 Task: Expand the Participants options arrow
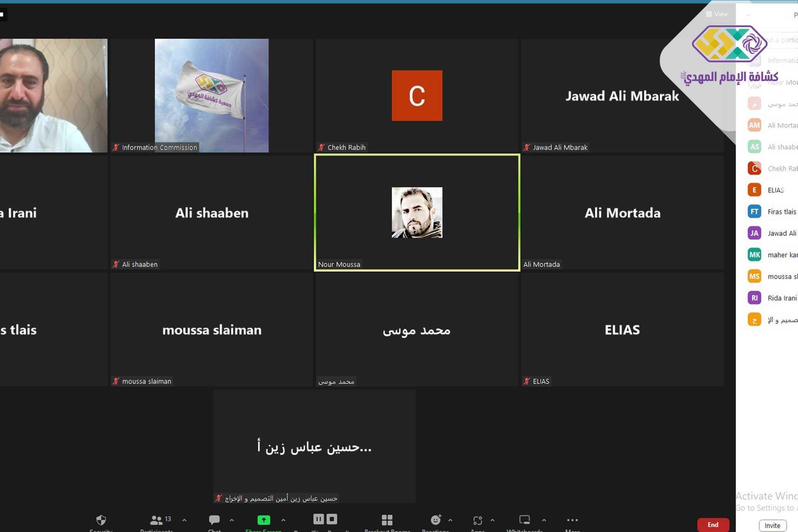point(184,520)
